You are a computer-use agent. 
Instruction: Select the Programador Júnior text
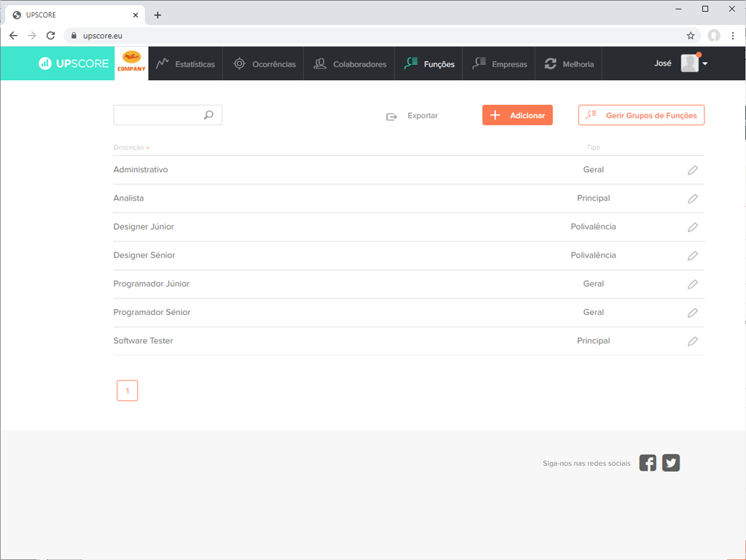[x=151, y=284]
